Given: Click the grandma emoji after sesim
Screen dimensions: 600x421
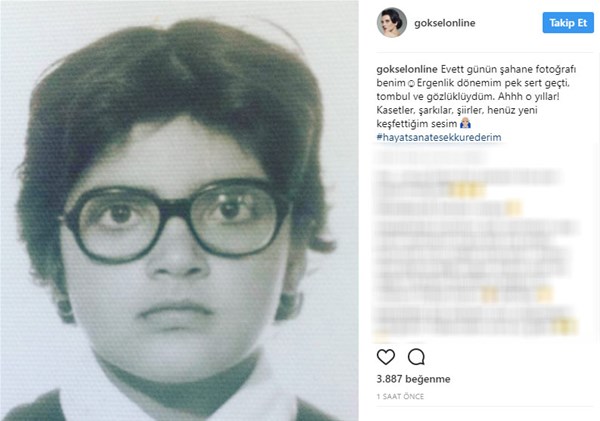Looking at the screenshot, I should click(x=465, y=123).
